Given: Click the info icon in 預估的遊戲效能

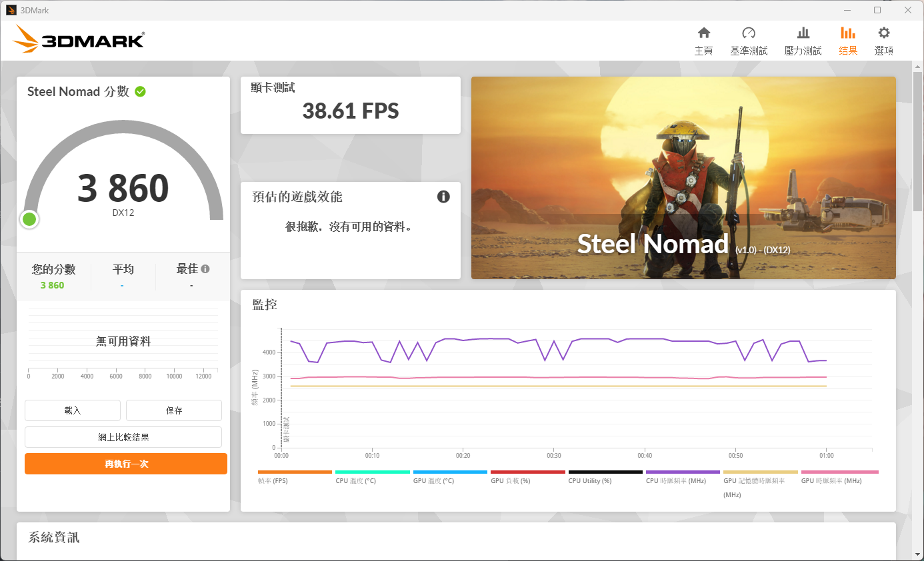Looking at the screenshot, I should coord(443,197).
